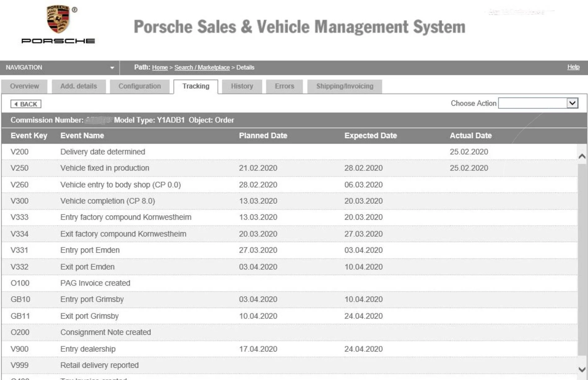588x380 pixels.
Task: Click actual date 25.02.2020 in V250 row
Action: click(x=469, y=168)
